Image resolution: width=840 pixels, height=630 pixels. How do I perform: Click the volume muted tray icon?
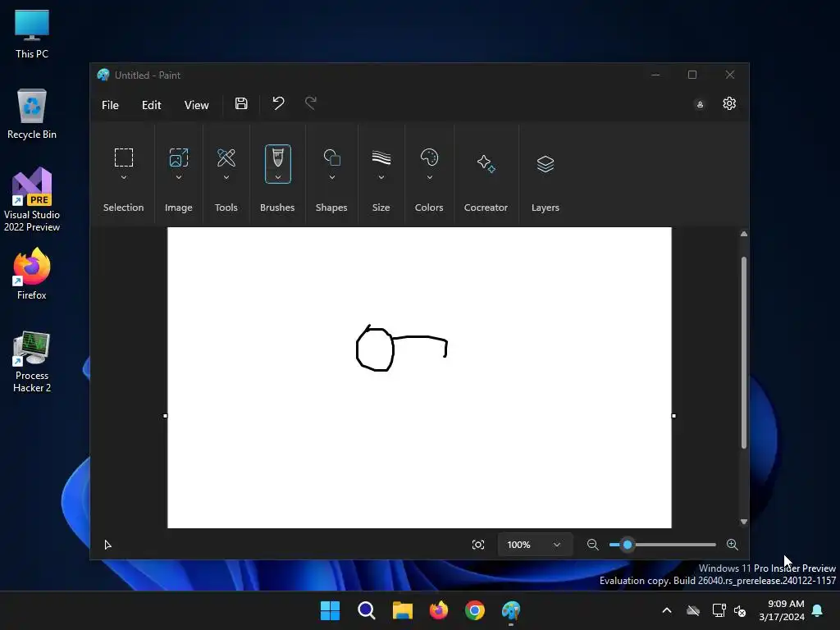(x=740, y=610)
